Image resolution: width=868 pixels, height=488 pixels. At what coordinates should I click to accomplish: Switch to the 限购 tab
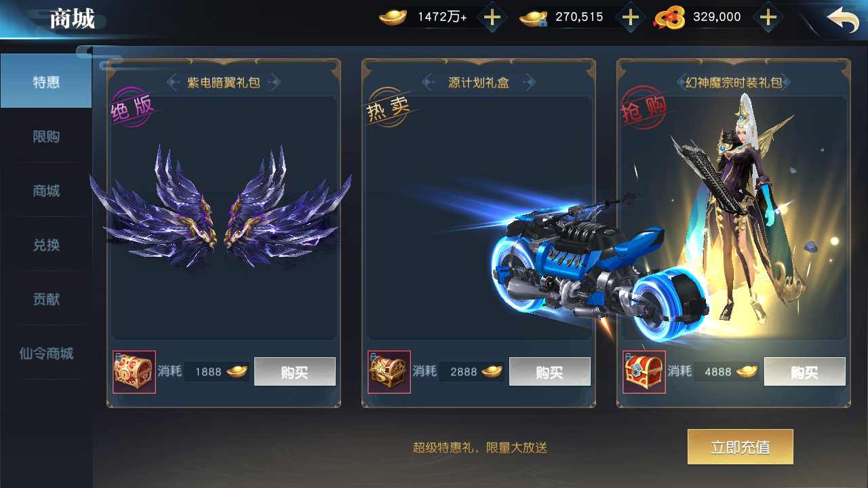(46, 136)
